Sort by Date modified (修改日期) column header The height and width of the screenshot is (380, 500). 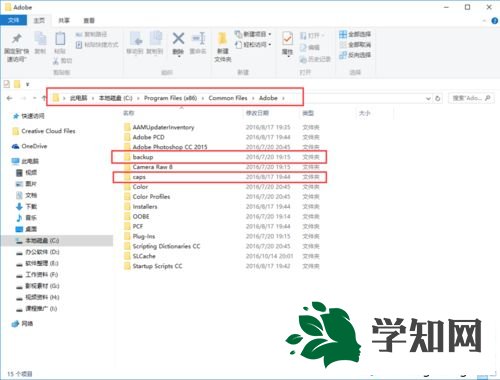tap(257, 113)
